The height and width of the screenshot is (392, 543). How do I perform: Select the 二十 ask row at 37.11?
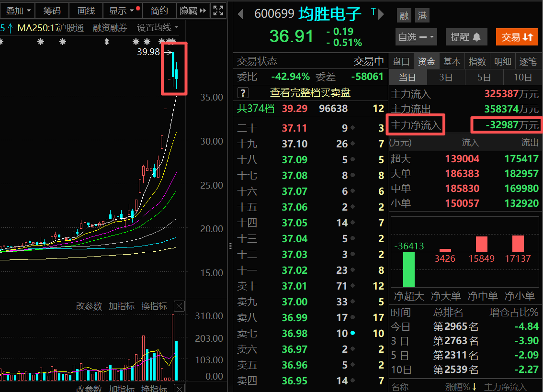tap(311, 128)
